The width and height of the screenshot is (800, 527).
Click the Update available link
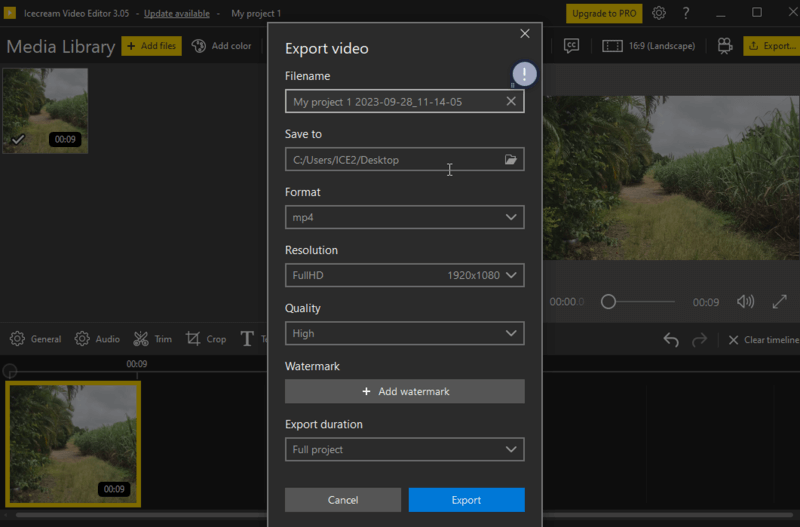177,13
